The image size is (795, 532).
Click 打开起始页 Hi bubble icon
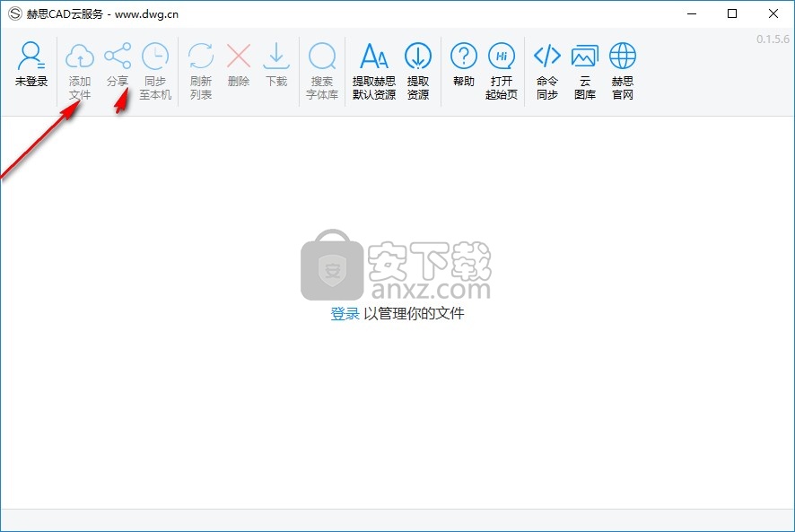pyautogui.click(x=502, y=56)
